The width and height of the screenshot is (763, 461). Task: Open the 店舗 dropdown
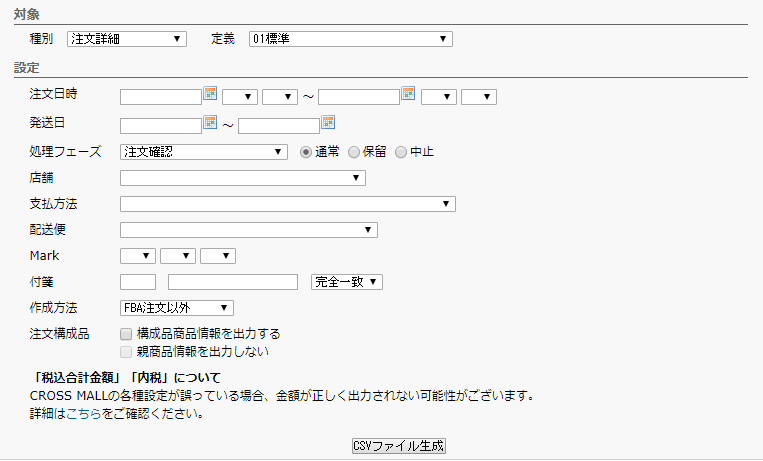tap(243, 178)
